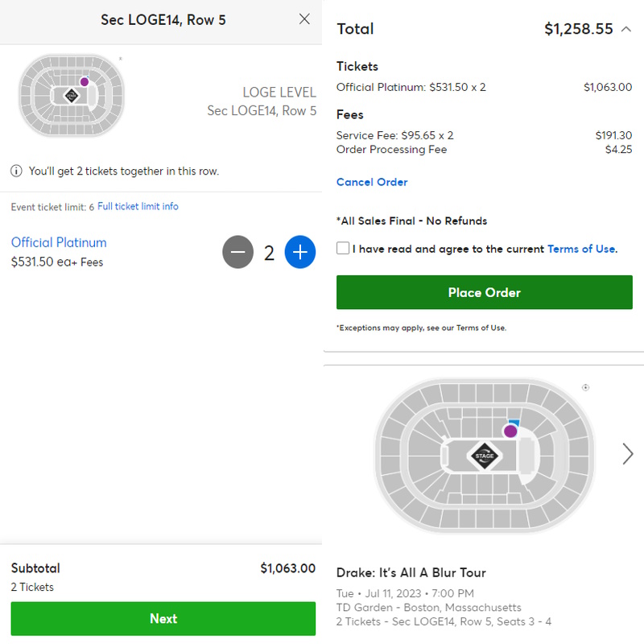Collapse the Total price breakdown chevron
The width and height of the screenshot is (644, 644).
tap(626, 28)
